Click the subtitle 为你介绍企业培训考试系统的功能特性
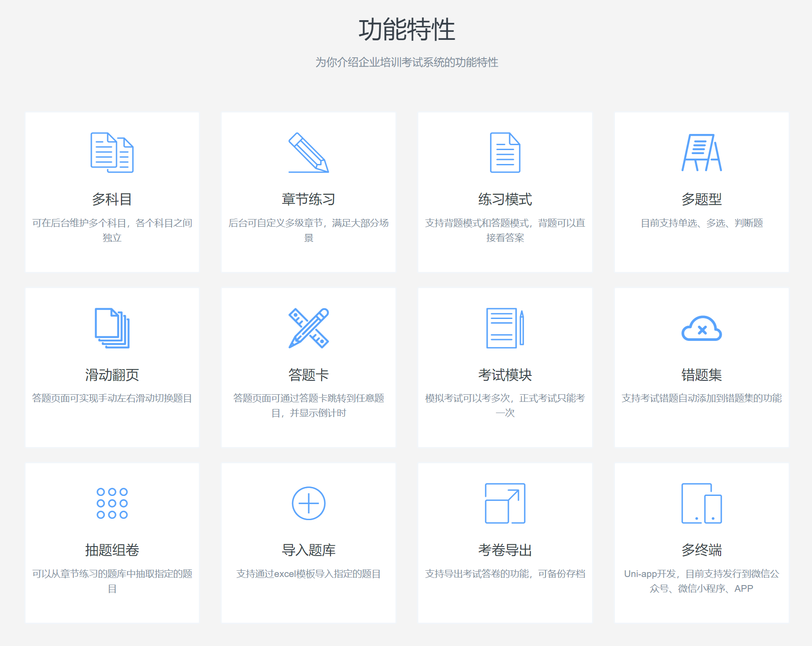Screen dimensions: 812x646 tap(407, 62)
